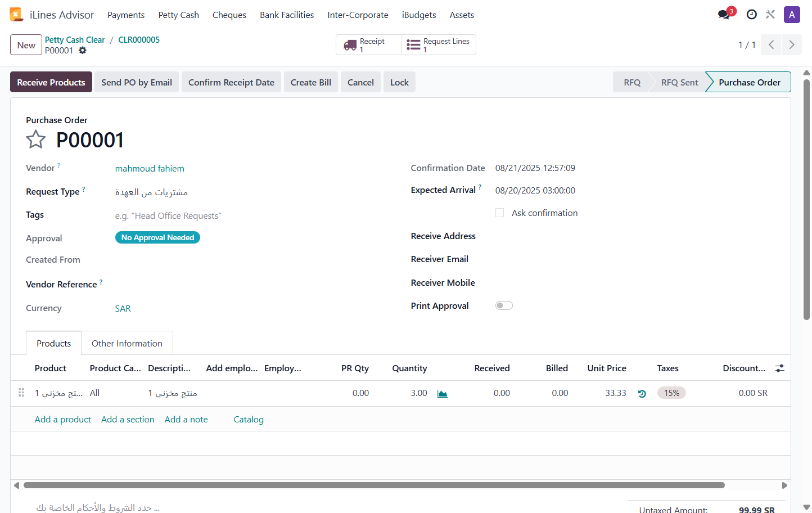Mark P00001 as favorite with star

[35, 139]
